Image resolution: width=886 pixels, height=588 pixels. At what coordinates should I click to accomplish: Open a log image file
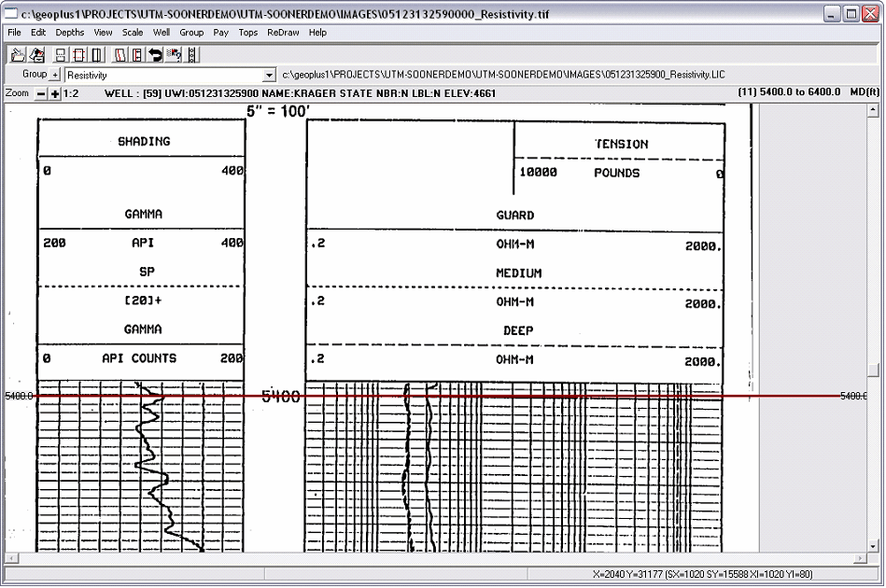(x=16, y=54)
